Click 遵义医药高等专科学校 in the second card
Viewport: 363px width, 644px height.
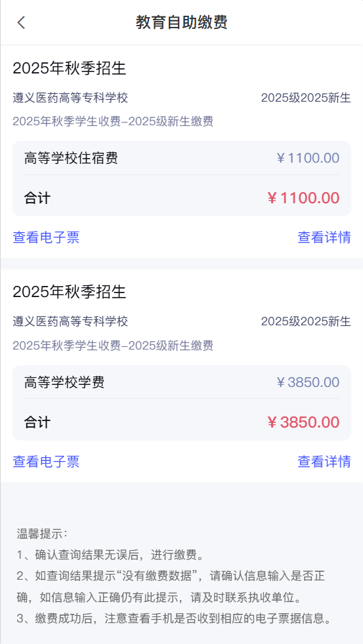pos(70,321)
